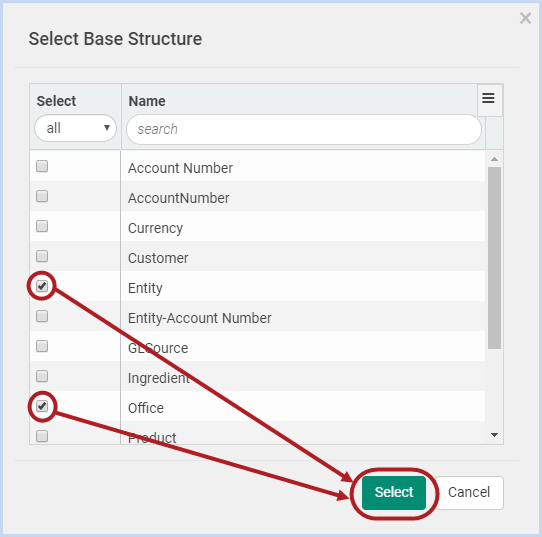Click the Name search field

(304, 129)
